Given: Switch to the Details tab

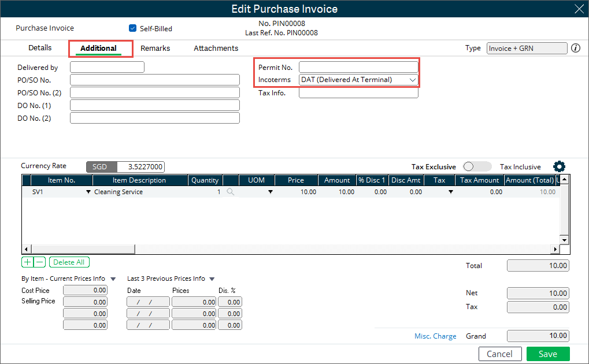Looking at the screenshot, I should click(x=40, y=48).
